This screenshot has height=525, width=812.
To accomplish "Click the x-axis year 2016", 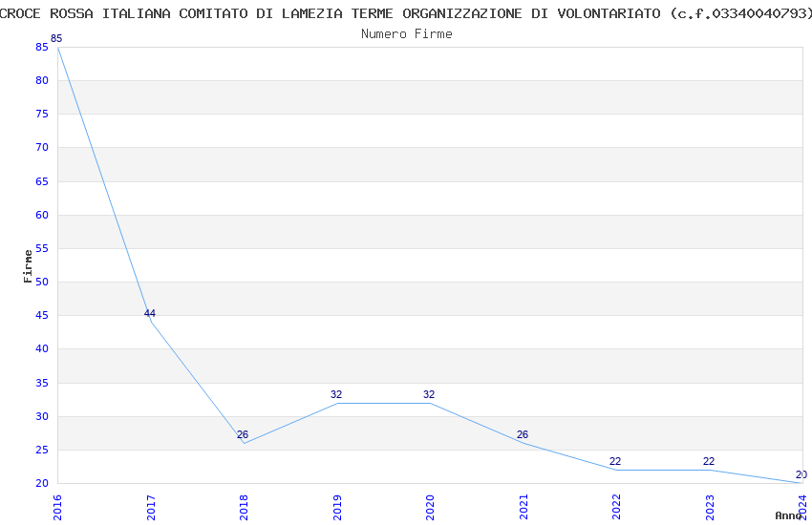I will pos(57,508).
